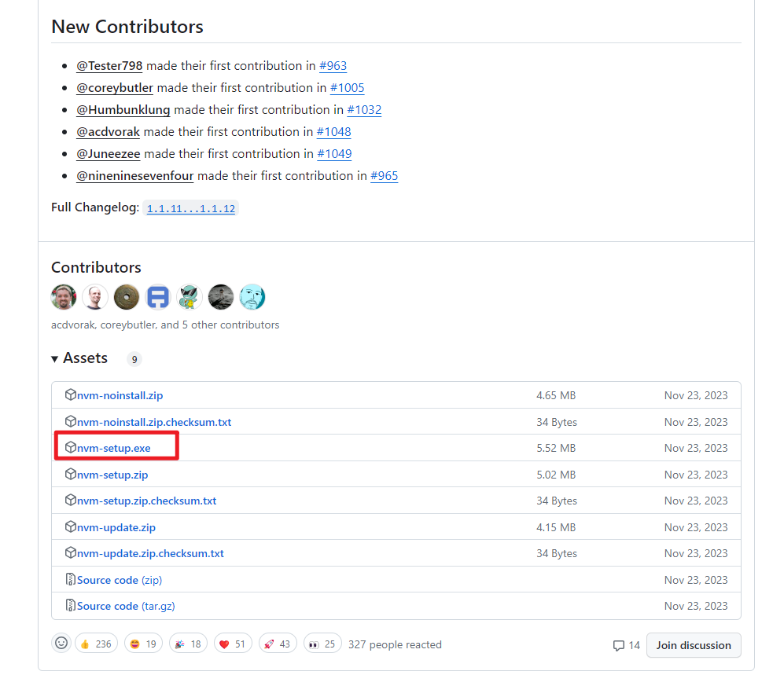
Task: Open pull request #1032
Action: click(x=365, y=110)
